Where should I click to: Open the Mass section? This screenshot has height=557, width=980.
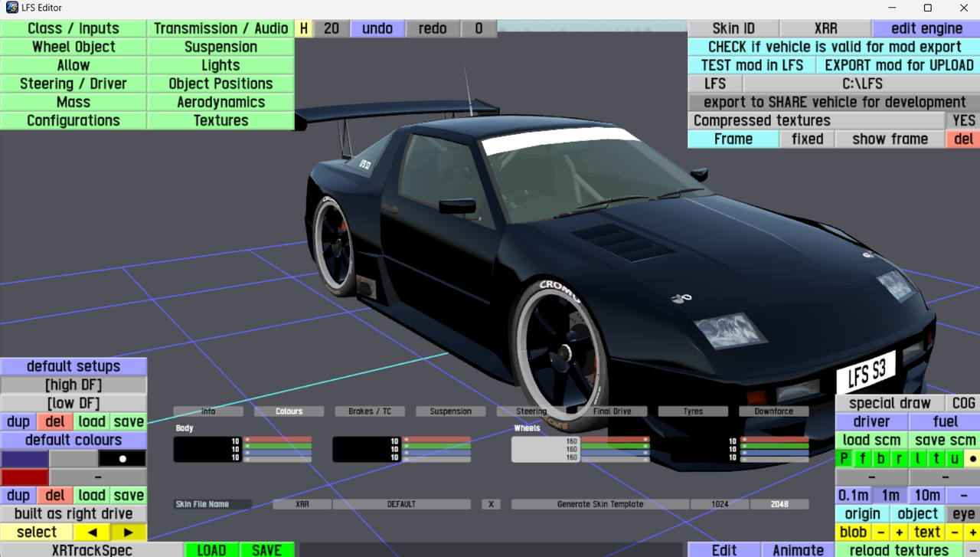click(x=73, y=102)
